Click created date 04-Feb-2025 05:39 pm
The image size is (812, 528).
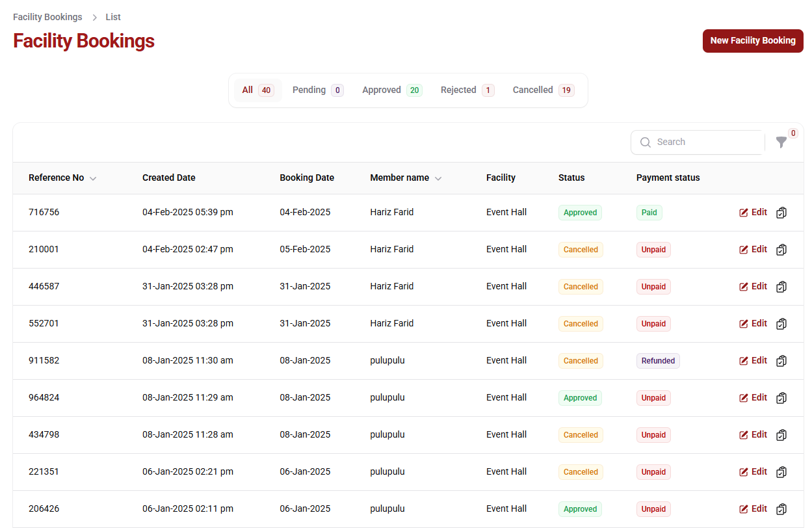pyautogui.click(x=188, y=212)
